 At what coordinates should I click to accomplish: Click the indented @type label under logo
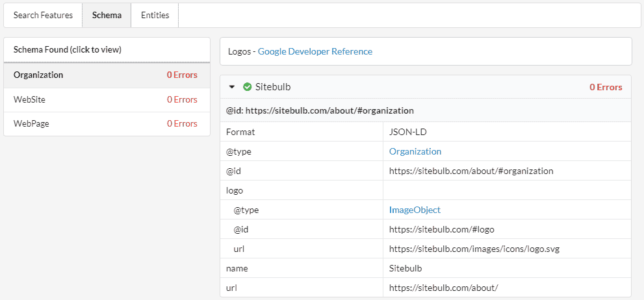pos(246,210)
